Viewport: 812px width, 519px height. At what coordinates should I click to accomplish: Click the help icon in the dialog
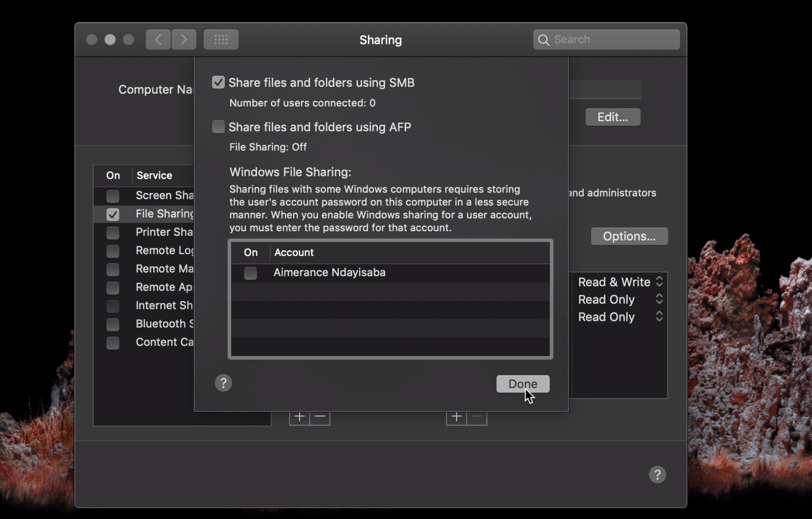coord(223,383)
